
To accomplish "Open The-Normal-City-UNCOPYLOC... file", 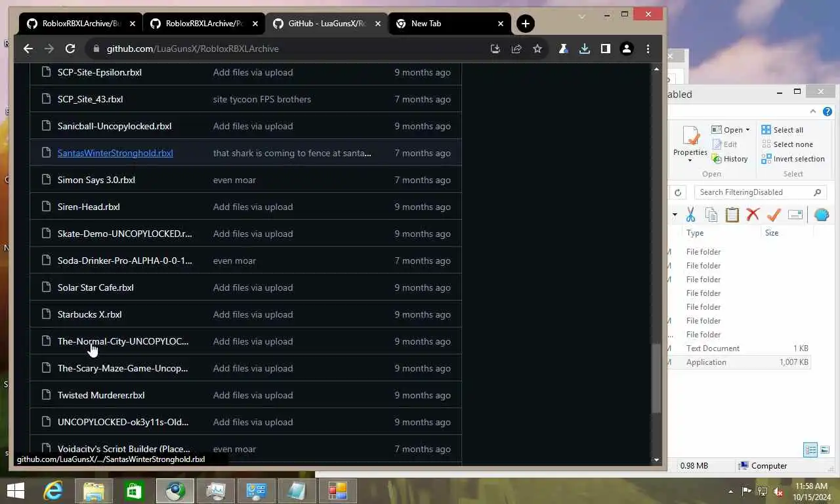I will click(123, 341).
